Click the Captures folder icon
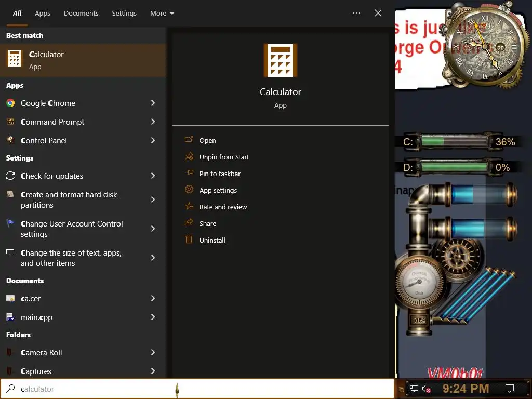Image resolution: width=532 pixels, height=399 pixels. 10,371
